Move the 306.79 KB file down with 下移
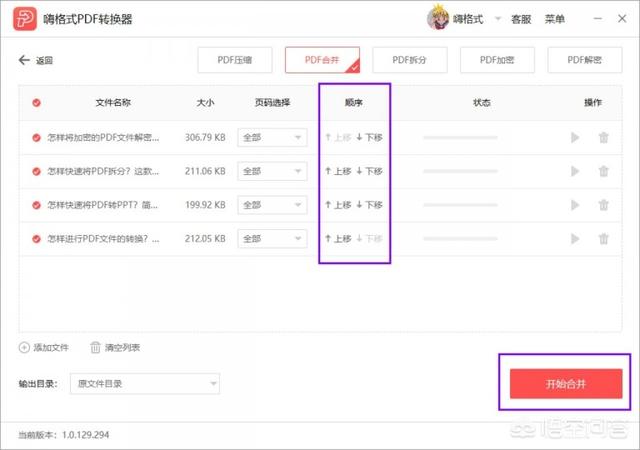 pos(369,138)
